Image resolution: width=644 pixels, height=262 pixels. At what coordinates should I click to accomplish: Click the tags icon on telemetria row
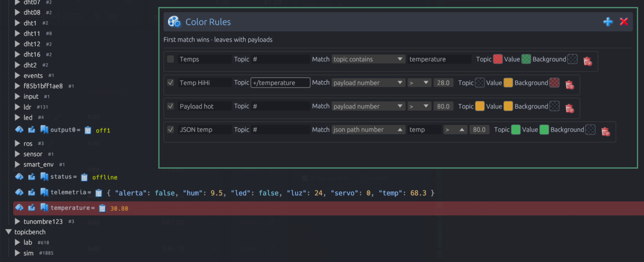[x=19, y=192]
